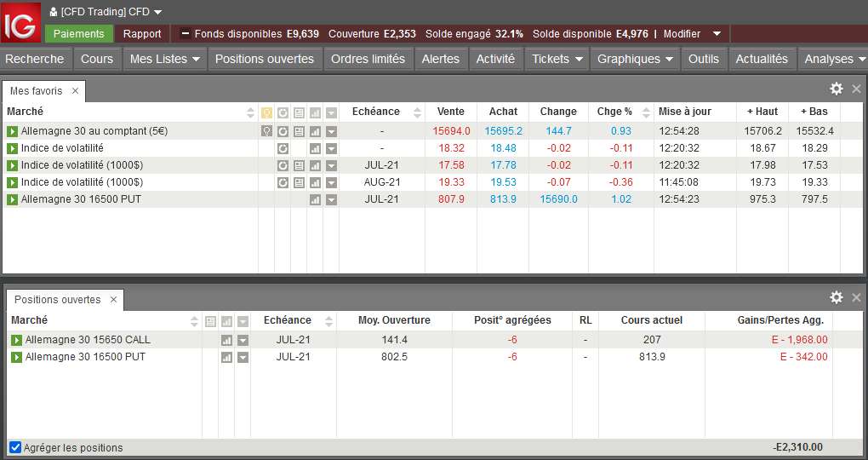Click green arrow for Indice de volatilité AUG-21

12,182
